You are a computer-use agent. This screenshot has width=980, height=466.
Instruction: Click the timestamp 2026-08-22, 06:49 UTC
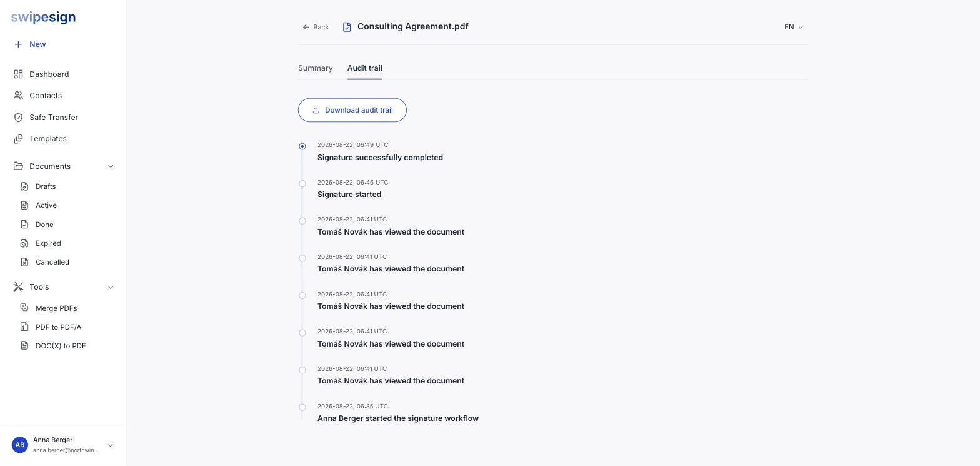353,145
